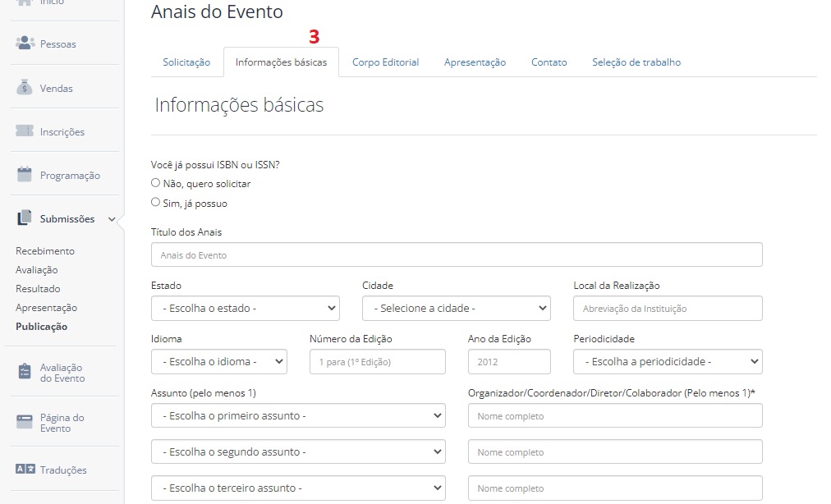Open the Inscrições sidebar label
831x504 pixels.
coord(62,132)
